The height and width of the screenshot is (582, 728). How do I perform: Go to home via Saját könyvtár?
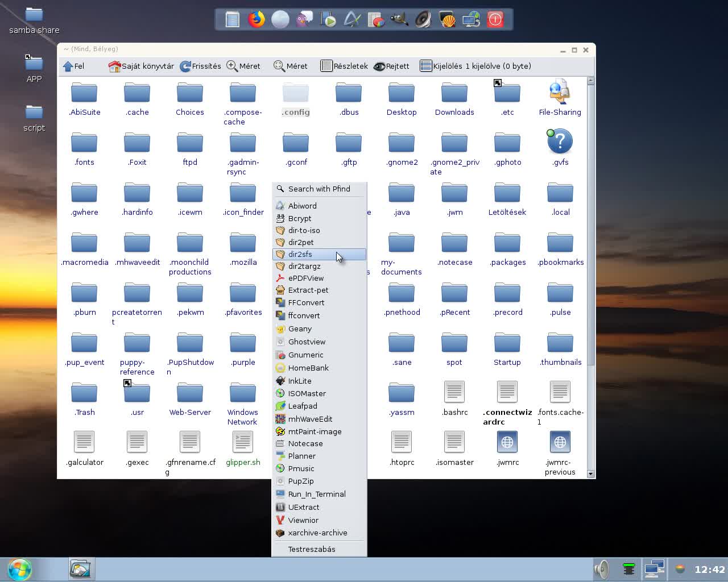pyautogui.click(x=141, y=66)
